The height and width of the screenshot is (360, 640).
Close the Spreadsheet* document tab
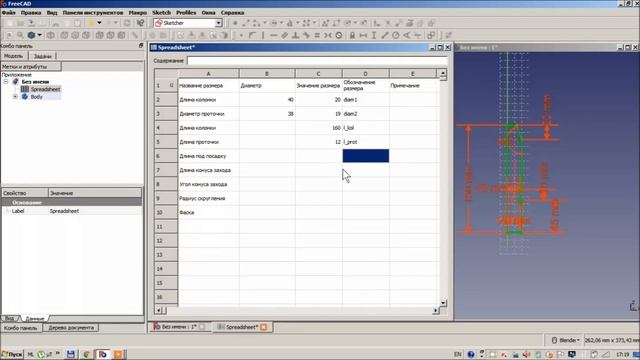pos(264,327)
